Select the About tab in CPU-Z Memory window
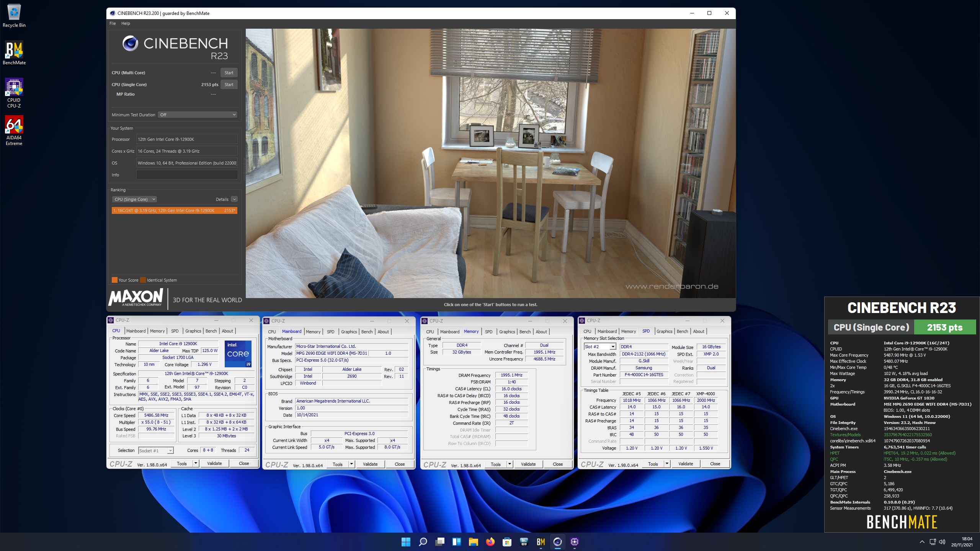This screenshot has width=980, height=551. click(541, 332)
